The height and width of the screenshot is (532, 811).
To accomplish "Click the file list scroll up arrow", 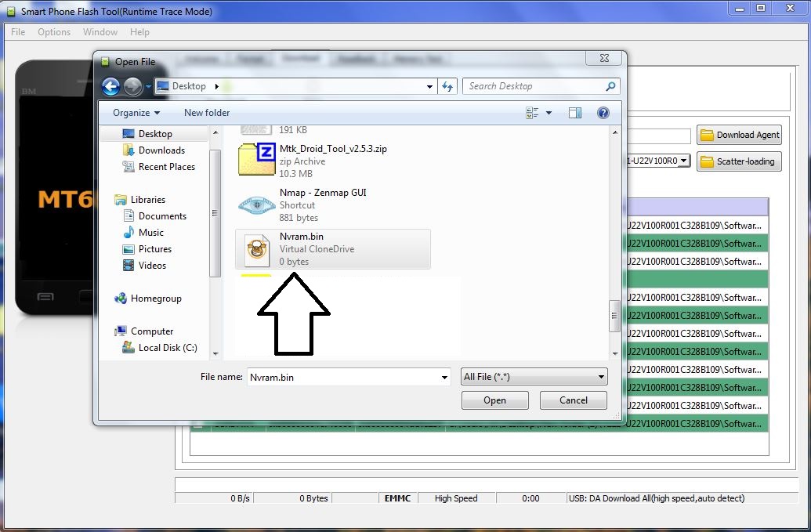I will (x=615, y=133).
